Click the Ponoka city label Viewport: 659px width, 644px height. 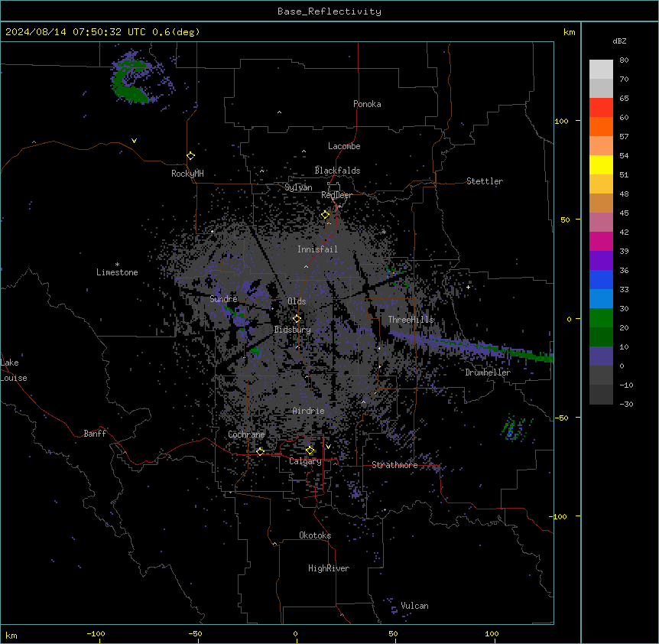tap(367, 104)
